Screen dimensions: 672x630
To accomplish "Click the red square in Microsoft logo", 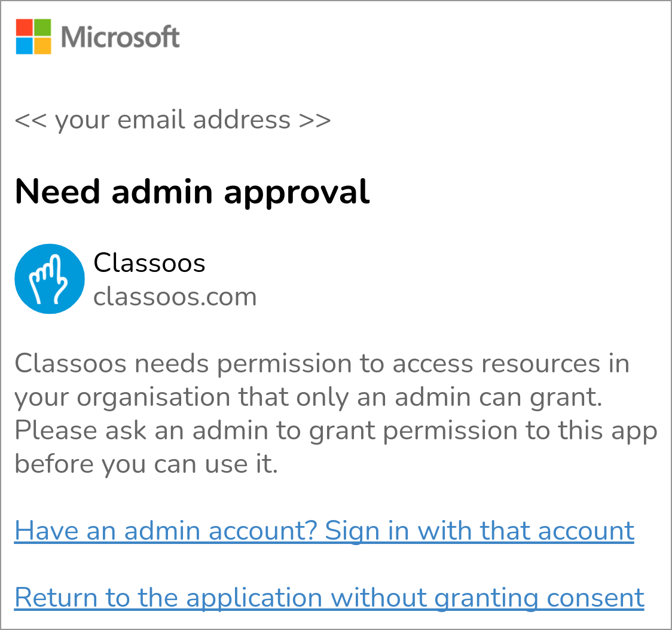I will coord(25,27).
